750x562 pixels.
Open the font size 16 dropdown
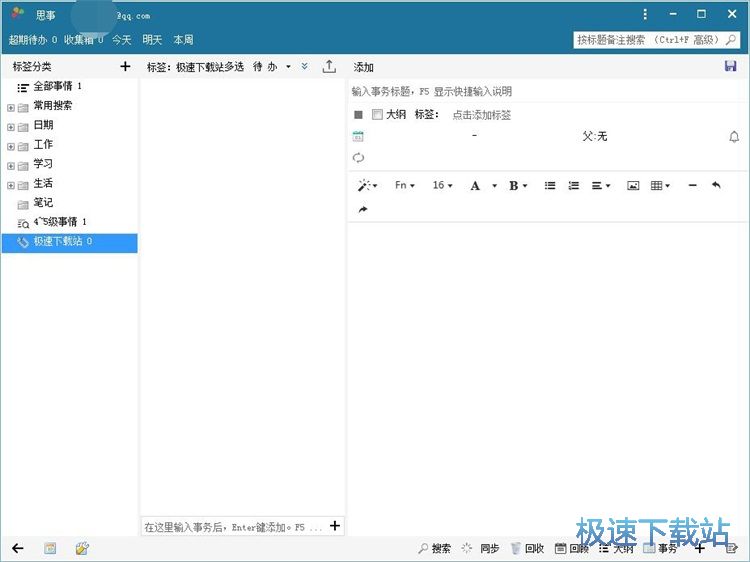pyautogui.click(x=442, y=186)
